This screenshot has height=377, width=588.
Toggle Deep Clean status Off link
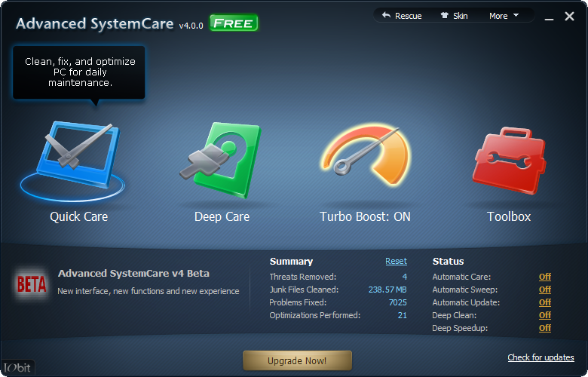(x=544, y=316)
